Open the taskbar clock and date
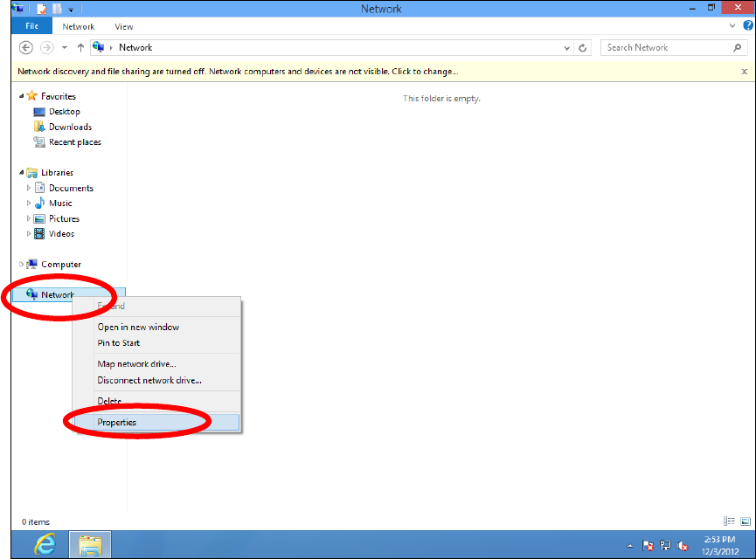756x559 pixels. [720, 545]
